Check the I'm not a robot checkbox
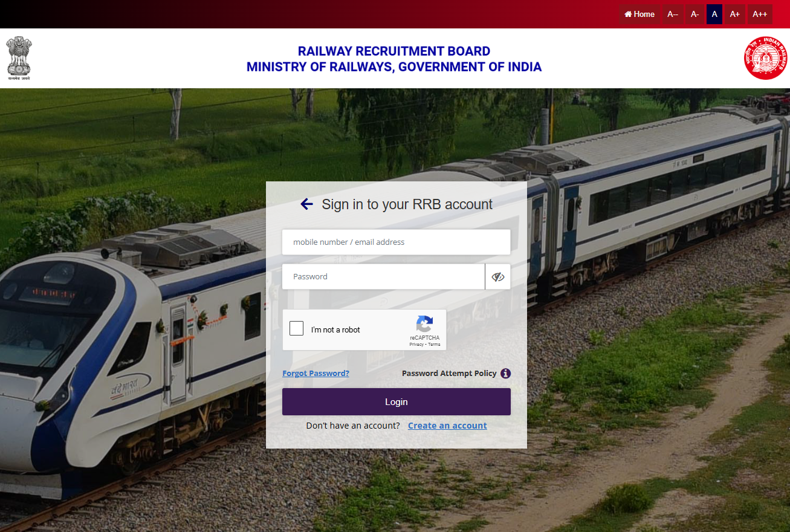The image size is (790, 532). click(x=296, y=329)
